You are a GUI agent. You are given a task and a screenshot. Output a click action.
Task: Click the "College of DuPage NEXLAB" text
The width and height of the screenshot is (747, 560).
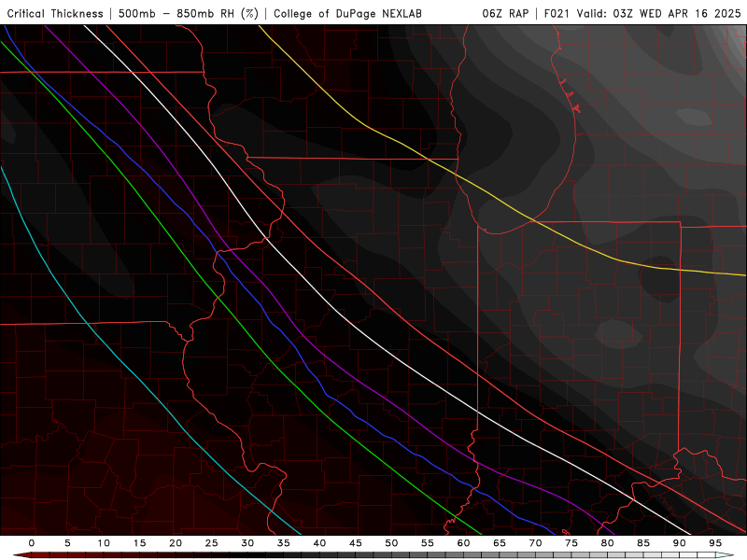click(x=347, y=13)
